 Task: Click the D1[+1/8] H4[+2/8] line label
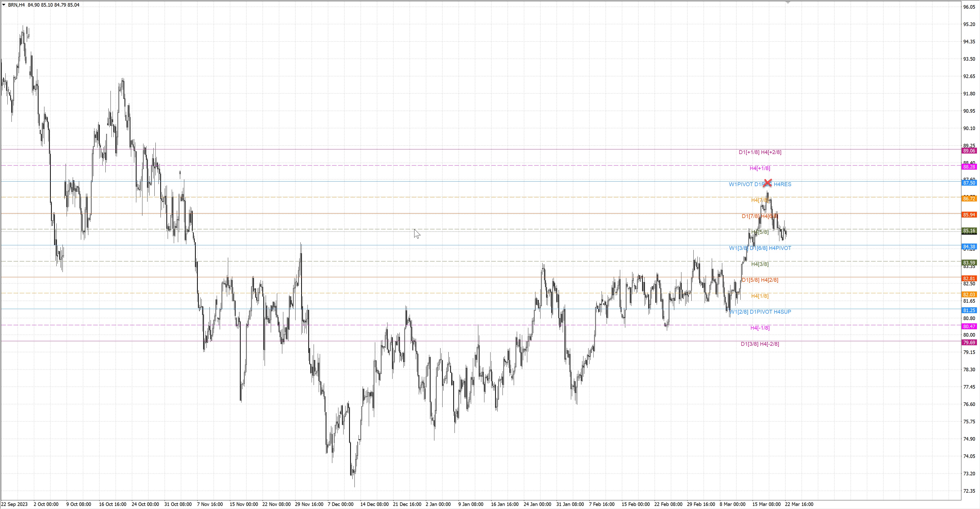[x=760, y=152]
